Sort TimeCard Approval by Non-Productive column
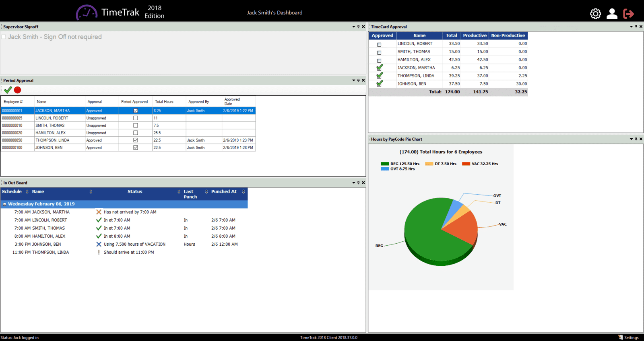The width and height of the screenshot is (644, 341). 508,35
